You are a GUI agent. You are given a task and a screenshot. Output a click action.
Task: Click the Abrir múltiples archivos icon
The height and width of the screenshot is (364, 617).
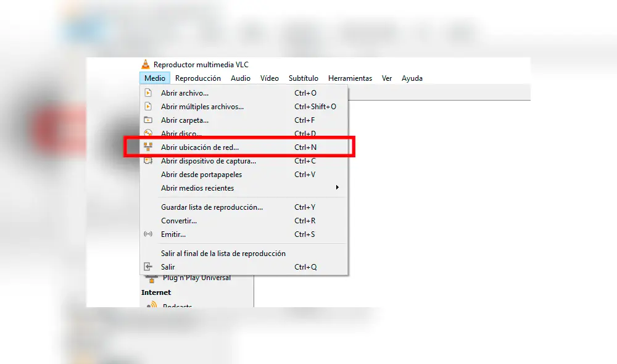point(148,106)
